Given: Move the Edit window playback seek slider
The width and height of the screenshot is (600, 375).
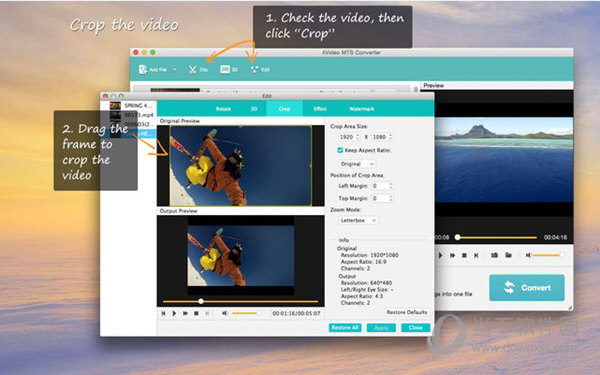Looking at the screenshot, I should tap(201, 302).
